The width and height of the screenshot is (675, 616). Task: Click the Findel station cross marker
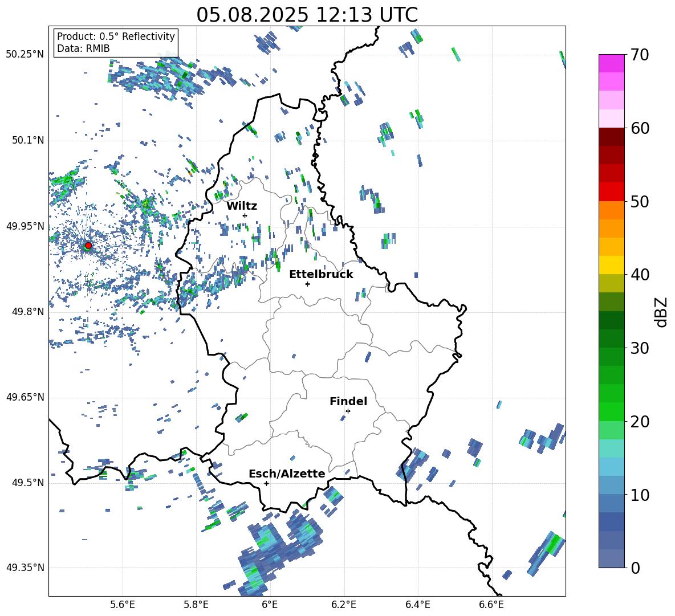[x=348, y=411]
